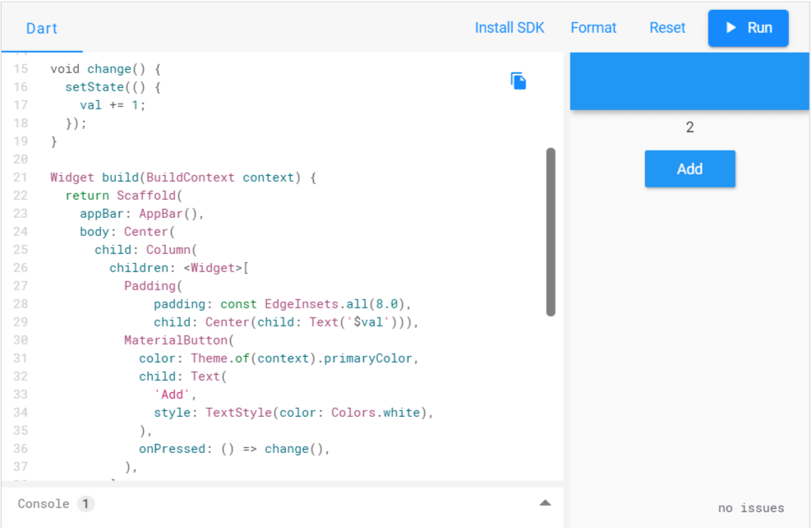Click the Console message count badge
This screenshot has width=812, height=532.
click(x=86, y=503)
